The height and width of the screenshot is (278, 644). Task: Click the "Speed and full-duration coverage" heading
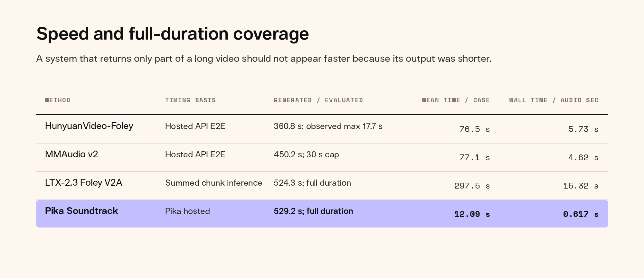[173, 34]
